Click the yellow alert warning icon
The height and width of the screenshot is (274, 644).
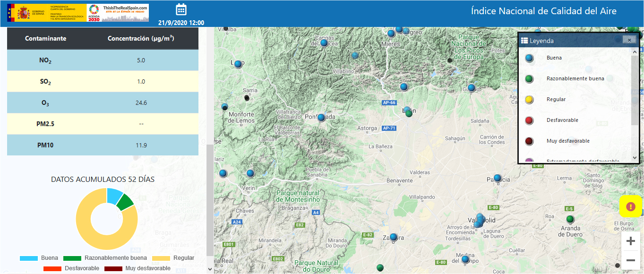pos(631,206)
